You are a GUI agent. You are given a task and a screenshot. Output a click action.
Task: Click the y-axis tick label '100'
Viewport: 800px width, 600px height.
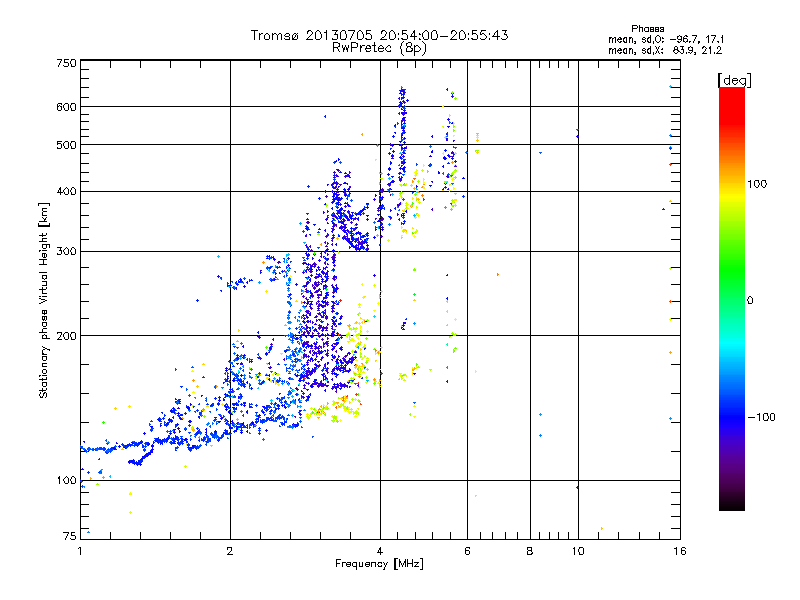(66, 481)
